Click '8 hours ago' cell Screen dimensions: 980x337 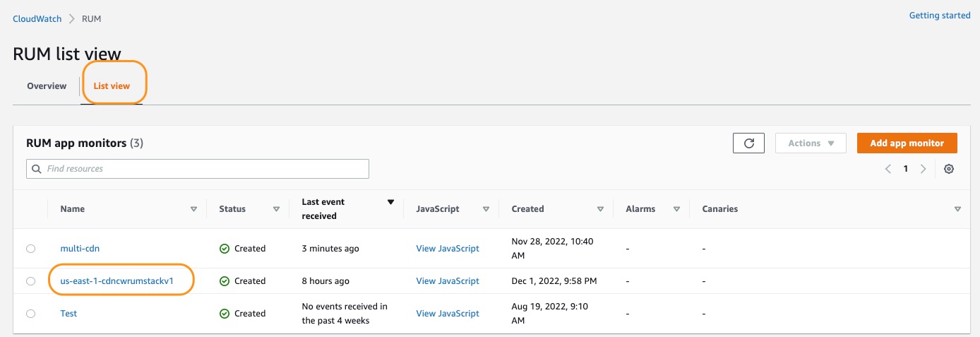pyautogui.click(x=325, y=281)
